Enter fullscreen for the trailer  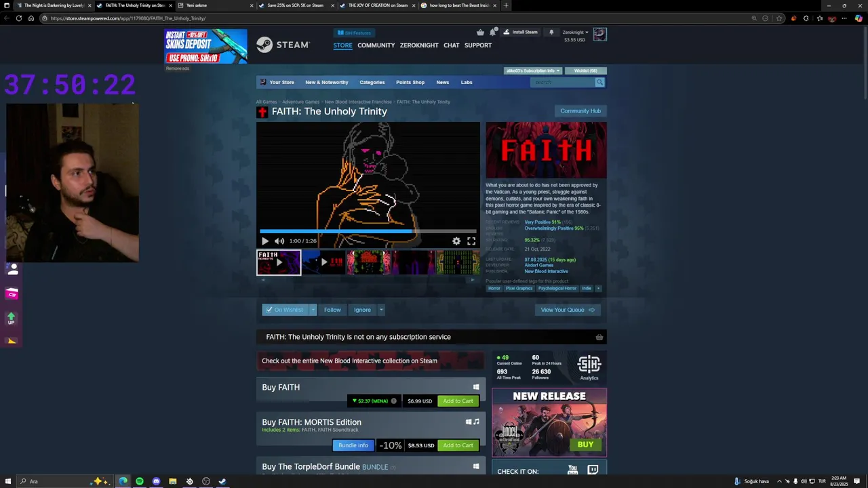471,241
